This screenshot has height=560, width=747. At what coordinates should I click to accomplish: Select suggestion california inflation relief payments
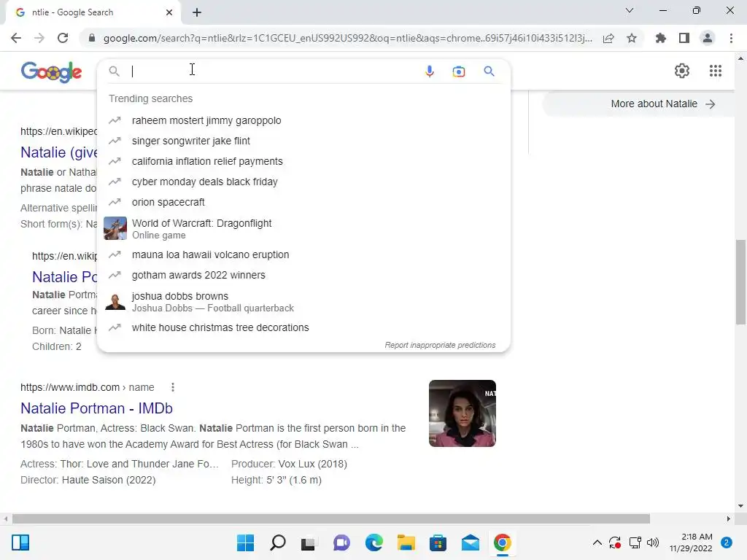[303, 161]
